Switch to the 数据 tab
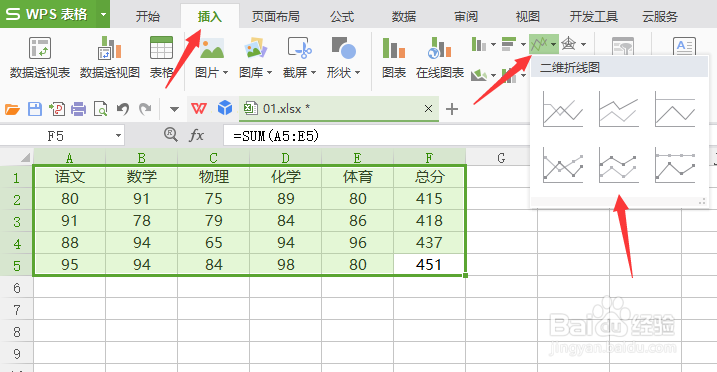This screenshot has width=717, height=372. [404, 17]
